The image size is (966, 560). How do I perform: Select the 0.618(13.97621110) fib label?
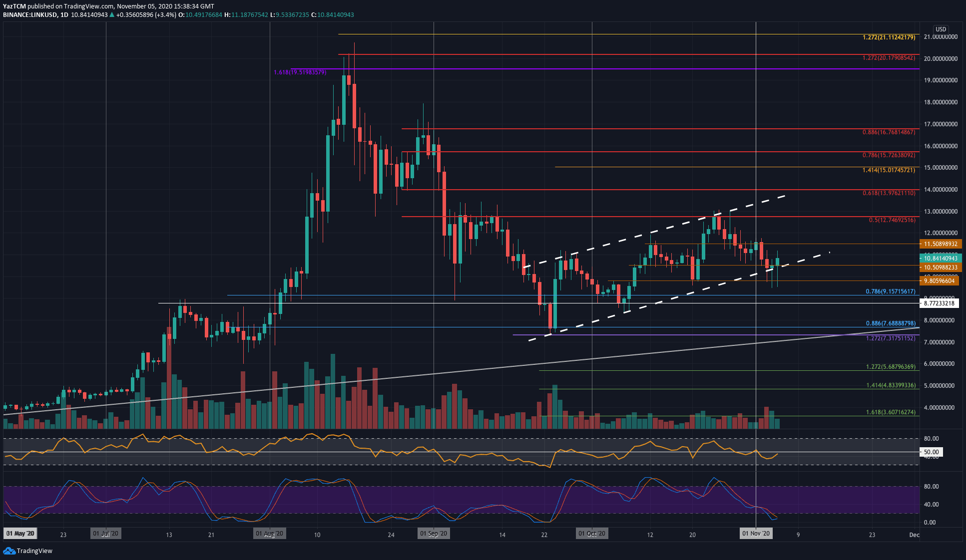click(x=889, y=193)
